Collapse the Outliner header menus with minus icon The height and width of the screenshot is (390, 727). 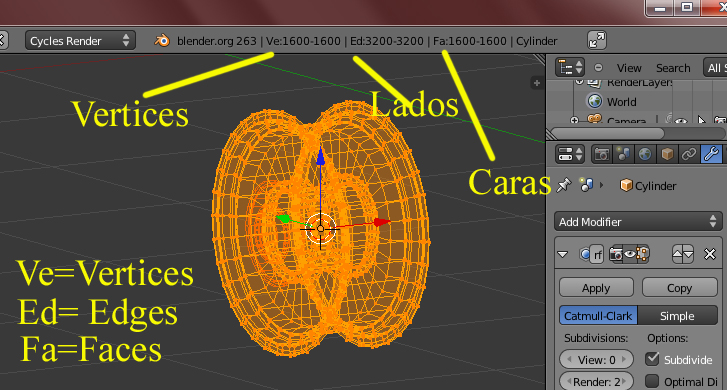coord(599,68)
